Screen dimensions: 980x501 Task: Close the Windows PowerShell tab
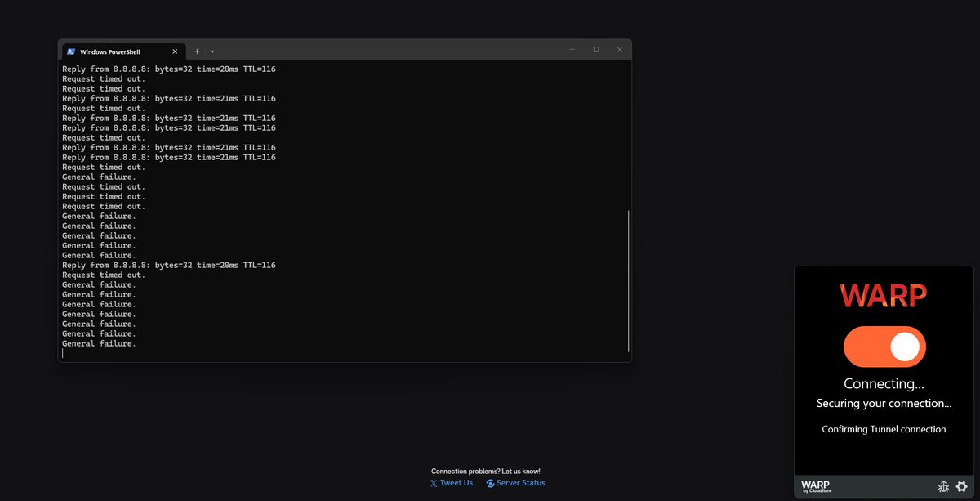pos(175,51)
